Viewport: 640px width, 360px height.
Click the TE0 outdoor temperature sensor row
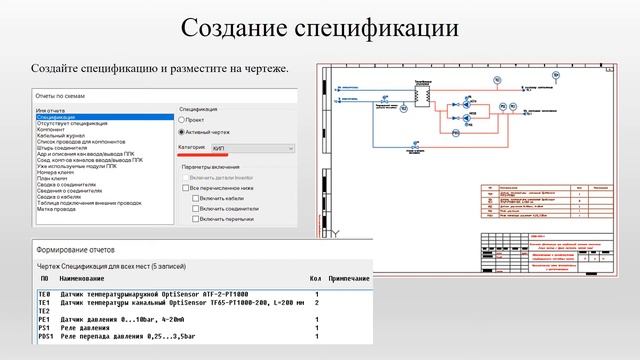click(205, 294)
